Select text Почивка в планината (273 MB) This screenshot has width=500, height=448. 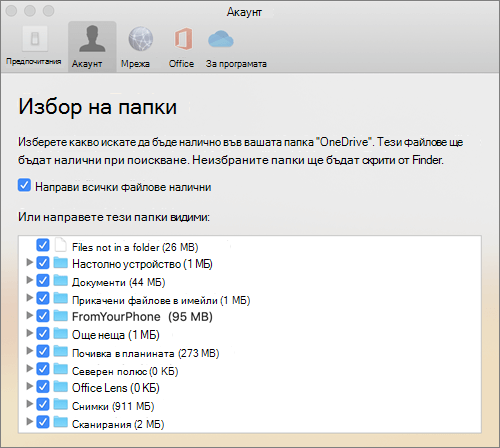pos(146,353)
